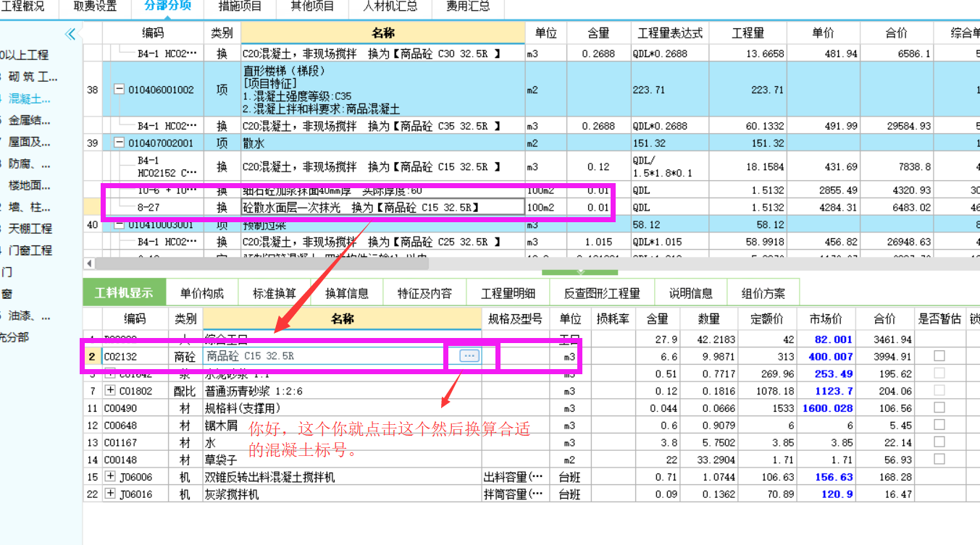Image resolution: width=980 pixels, height=545 pixels.
Task: Select the 8-27 砼散水面层一次抹光 name cell
Action: click(382, 208)
